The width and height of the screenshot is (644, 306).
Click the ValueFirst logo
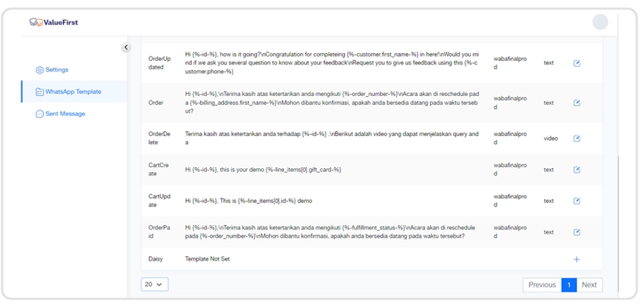point(54,22)
